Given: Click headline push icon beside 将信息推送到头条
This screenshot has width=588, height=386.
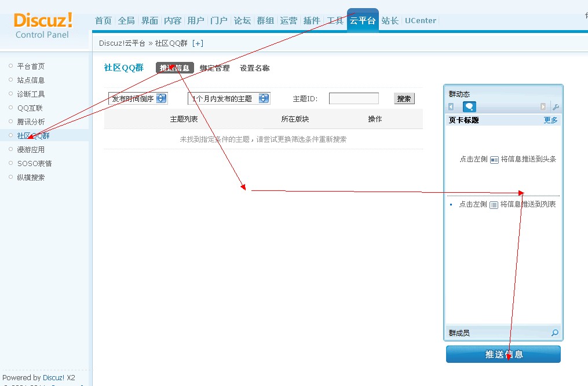Looking at the screenshot, I should point(494,160).
